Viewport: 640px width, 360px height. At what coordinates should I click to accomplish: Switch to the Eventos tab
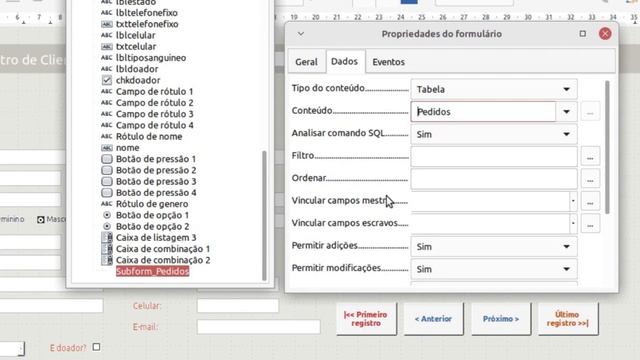(388, 62)
